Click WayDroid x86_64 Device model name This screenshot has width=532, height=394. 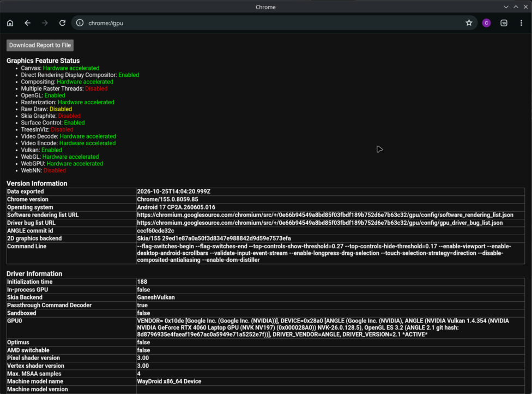point(169,381)
